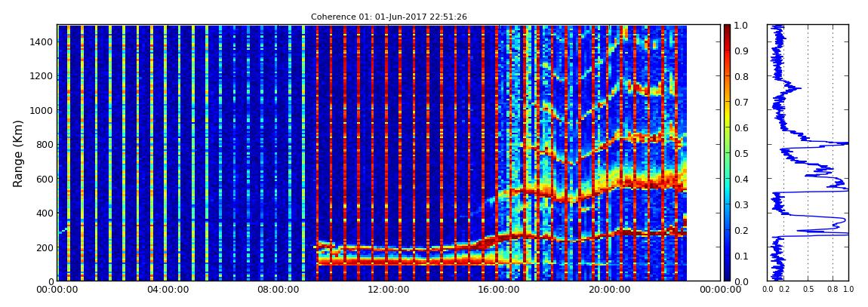Click the 20:00:00 time axis label
The height and width of the screenshot is (307, 868).
609,290
